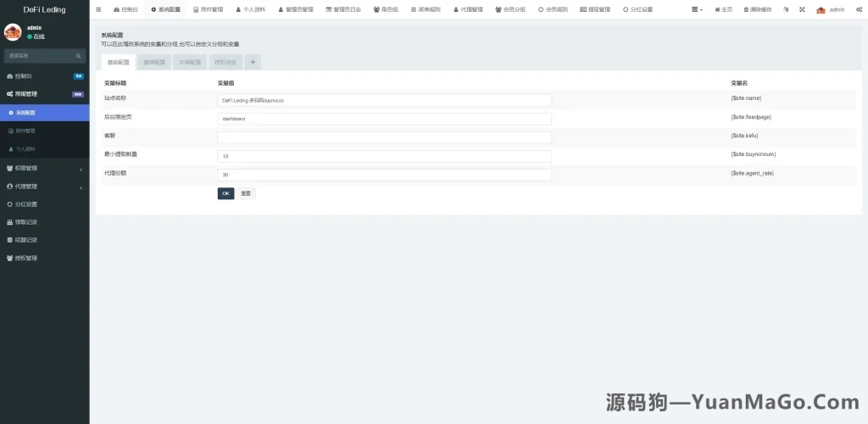The image size is (868, 424).
Task: Switch to 代理管理 top tab
Action: coord(468,9)
